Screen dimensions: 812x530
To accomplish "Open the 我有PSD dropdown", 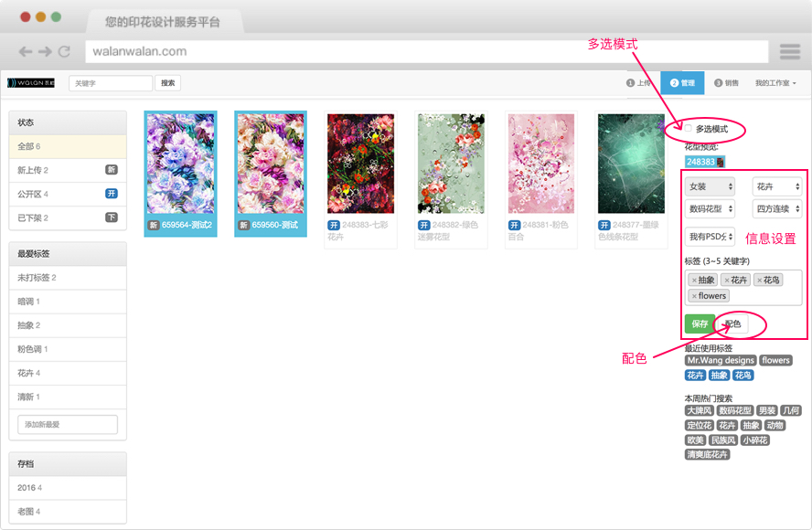I will [710, 238].
